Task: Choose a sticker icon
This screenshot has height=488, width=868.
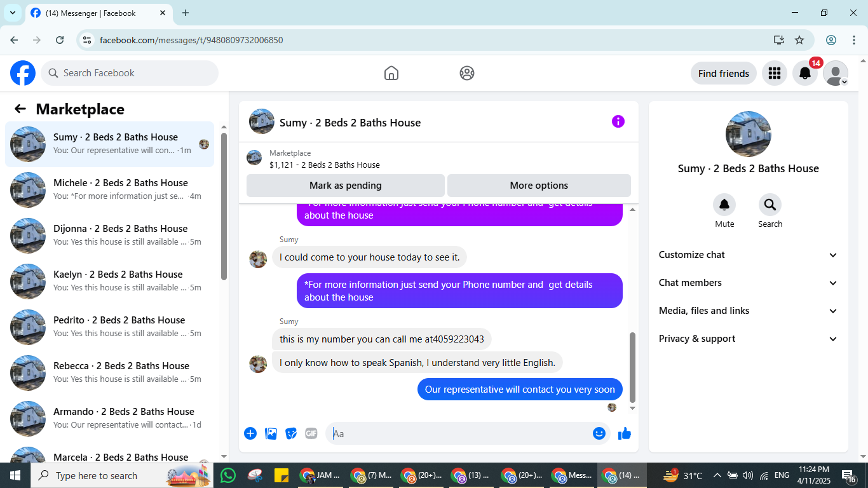Action: 291,433
